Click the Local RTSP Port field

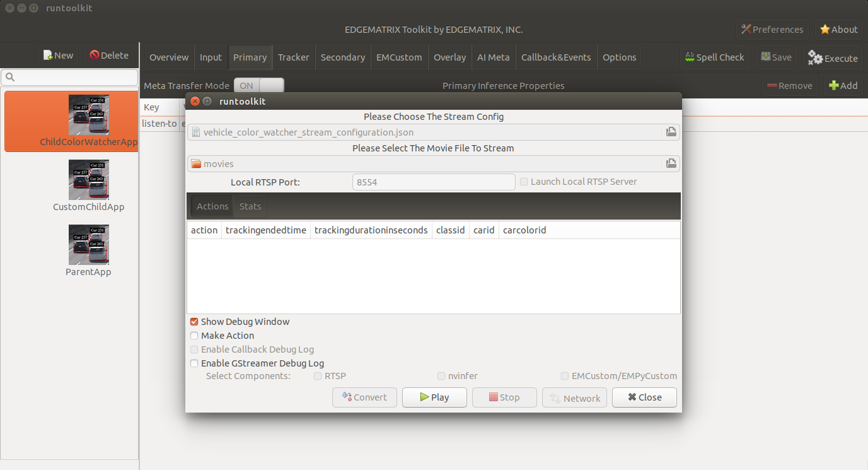tap(434, 182)
